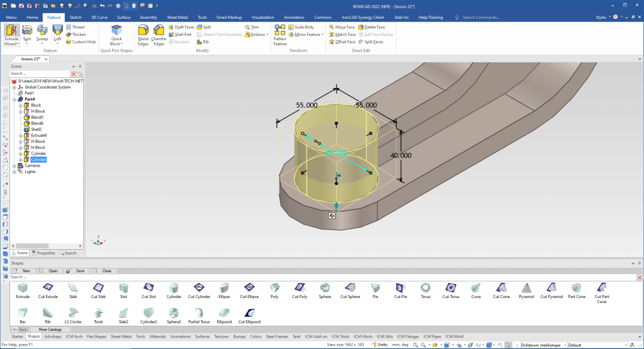The width and height of the screenshot is (644, 349).
Task: Switch to the Sketch ribbon tab
Action: point(75,17)
